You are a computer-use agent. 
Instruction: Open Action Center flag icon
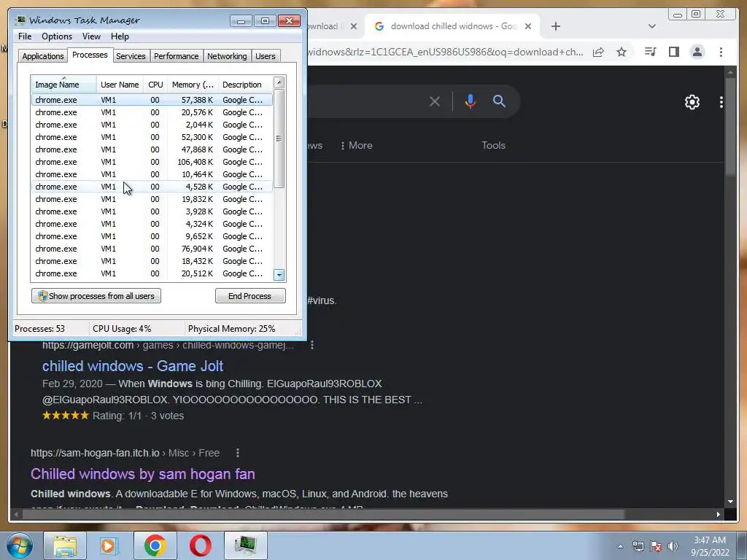point(656,546)
